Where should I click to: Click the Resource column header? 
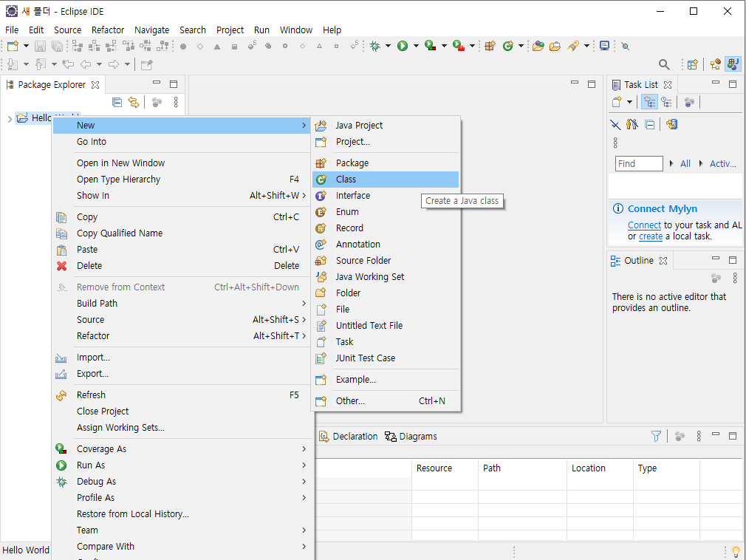pyautogui.click(x=445, y=468)
